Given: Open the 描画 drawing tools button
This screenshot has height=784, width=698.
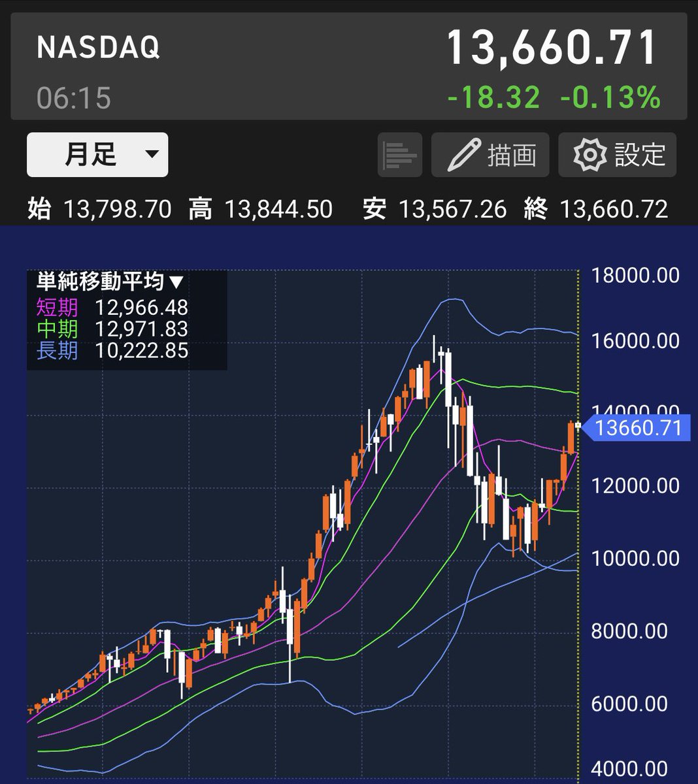Looking at the screenshot, I should [490, 155].
